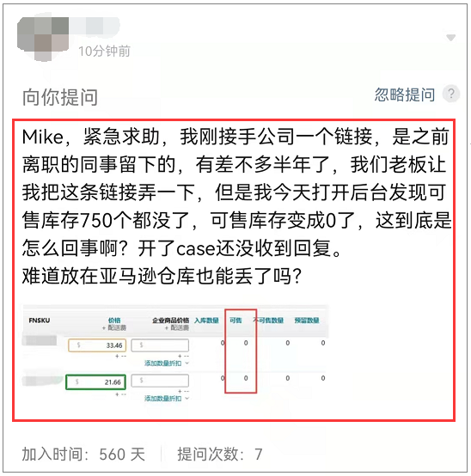Open the blurred user avatar
The width and height of the screenshot is (471, 476).
(x=43, y=38)
